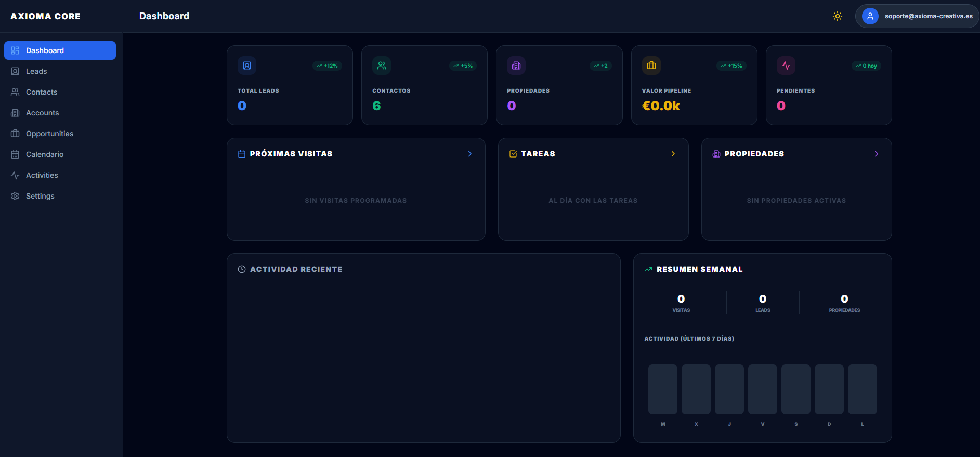Click the +5% badge on Contactos
The width and height of the screenshot is (980, 457).
coord(463,66)
